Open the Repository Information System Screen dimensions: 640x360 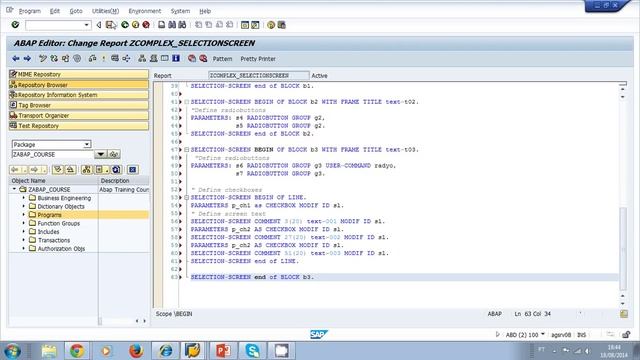(x=79, y=95)
